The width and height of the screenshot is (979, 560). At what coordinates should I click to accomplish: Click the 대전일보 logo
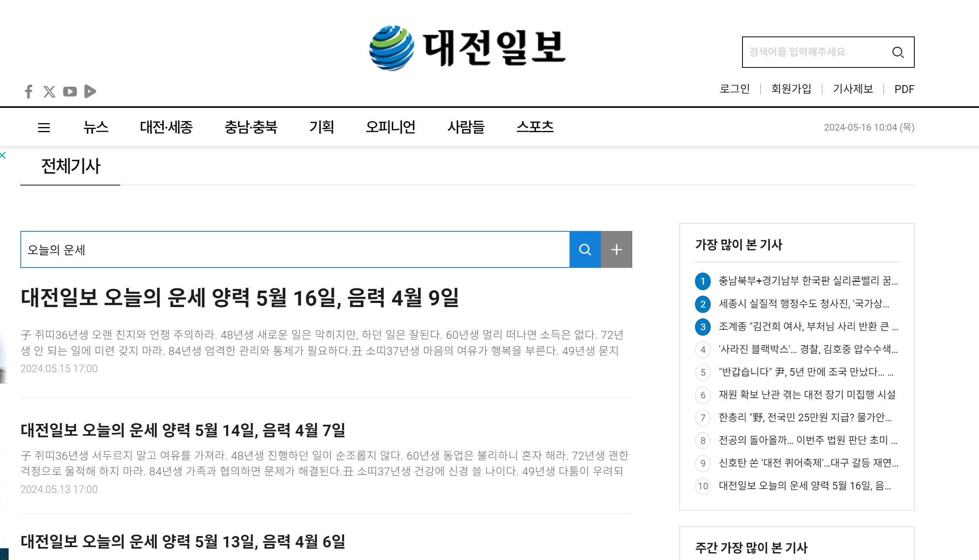click(467, 48)
